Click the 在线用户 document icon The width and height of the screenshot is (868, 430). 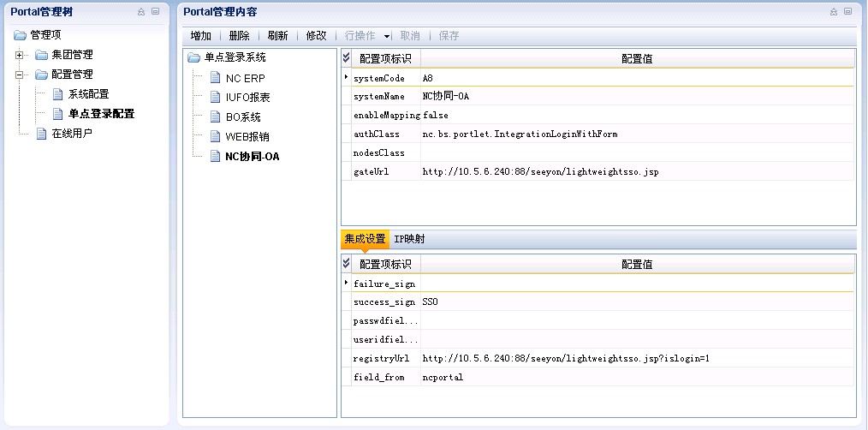(42, 134)
